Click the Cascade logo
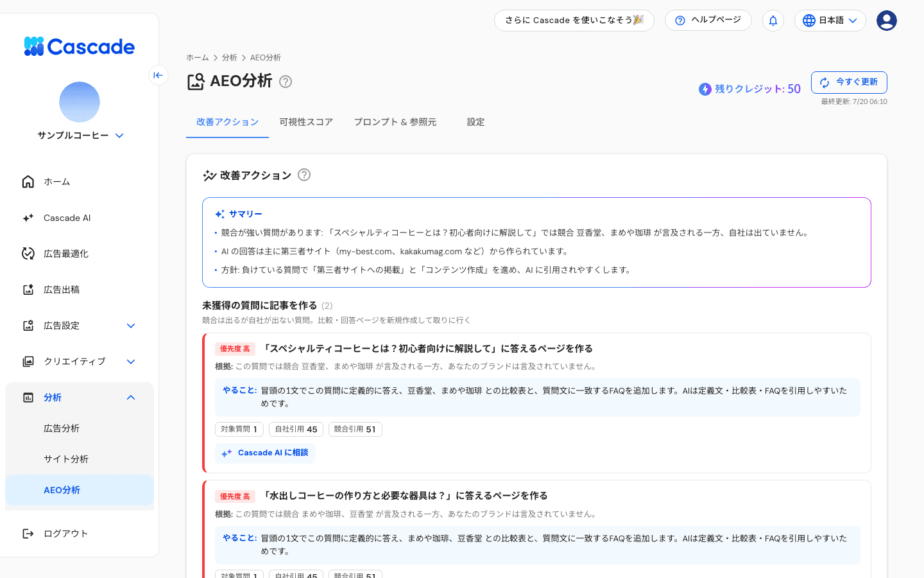Image resolution: width=924 pixels, height=578 pixels. (x=79, y=46)
